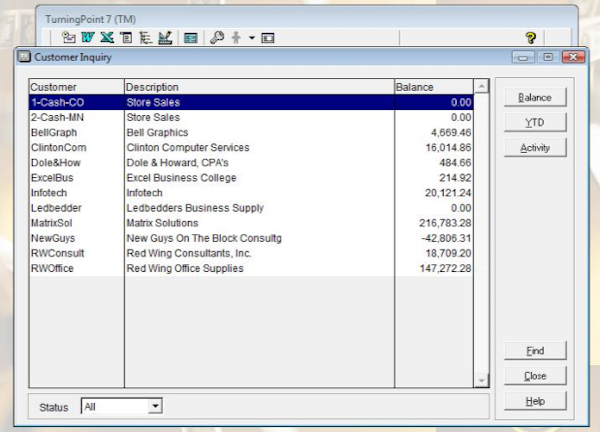The height and width of the screenshot is (432, 600).
Task: Click the gray person icon in the toolbar
Action: click(236, 37)
